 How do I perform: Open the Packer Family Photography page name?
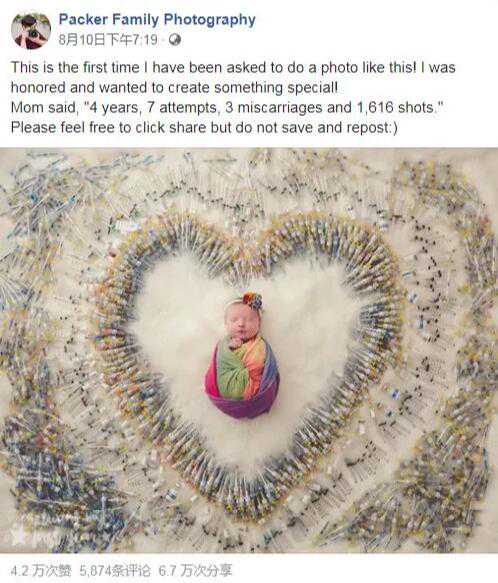click(157, 19)
